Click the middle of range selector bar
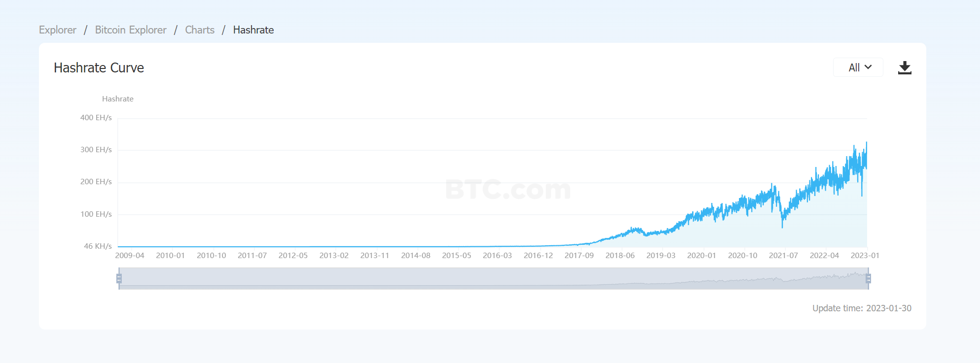This screenshot has width=980, height=363. tap(493, 278)
